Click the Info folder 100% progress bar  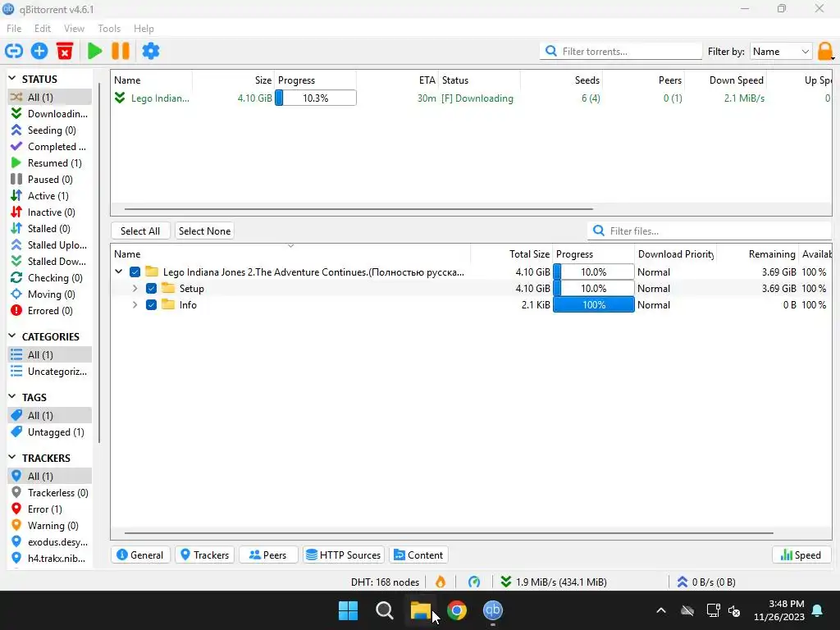point(594,305)
